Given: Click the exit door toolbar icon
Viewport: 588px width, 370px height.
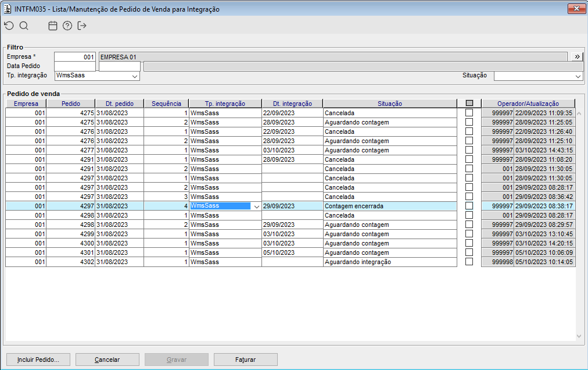Looking at the screenshot, I should [82, 26].
